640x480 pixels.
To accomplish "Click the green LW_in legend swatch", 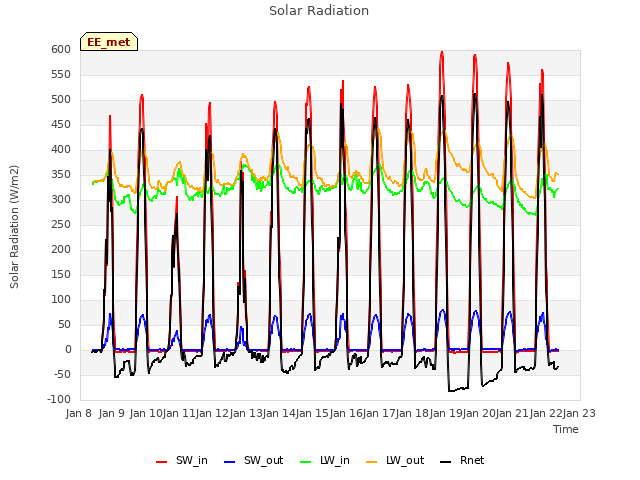I will click(x=306, y=462).
